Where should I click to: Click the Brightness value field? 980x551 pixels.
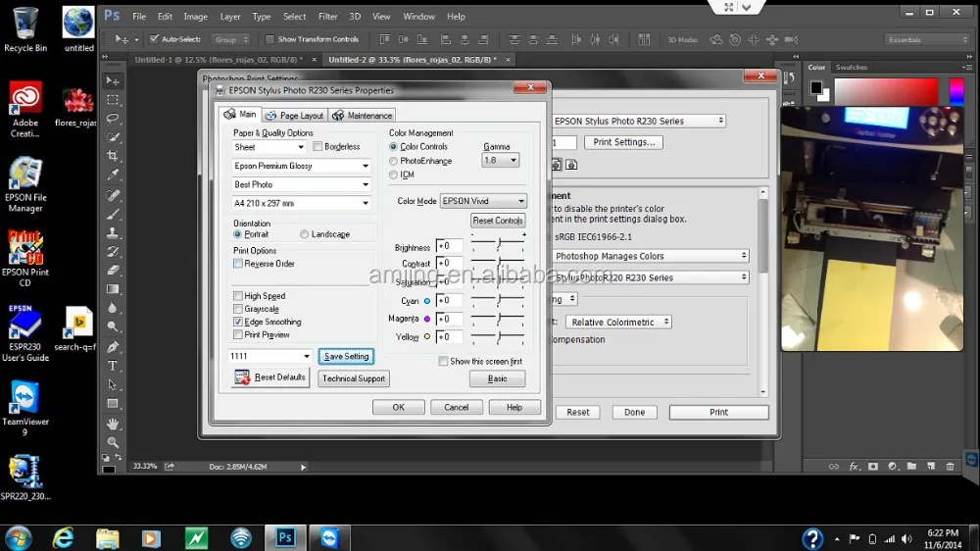point(450,246)
